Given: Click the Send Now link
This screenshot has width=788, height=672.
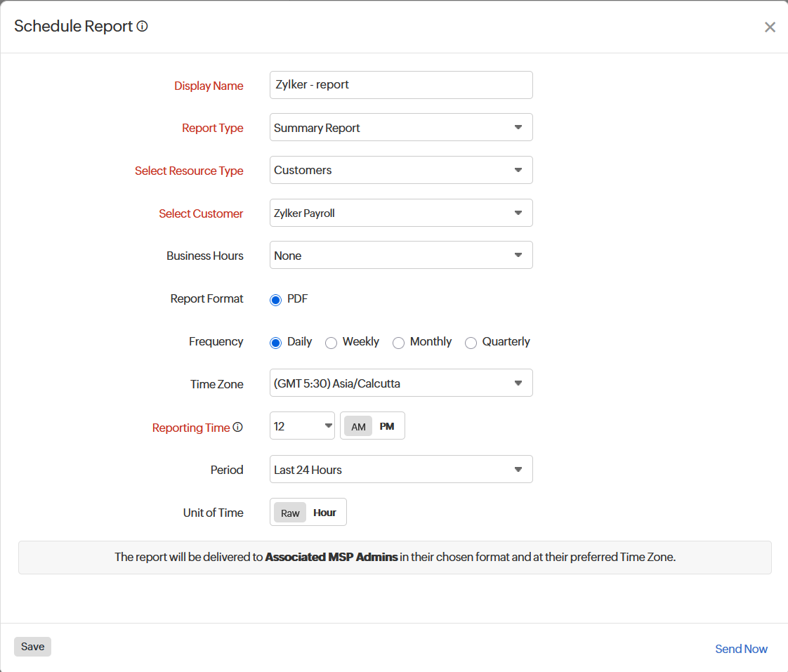Looking at the screenshot, I should pos(741,648).
